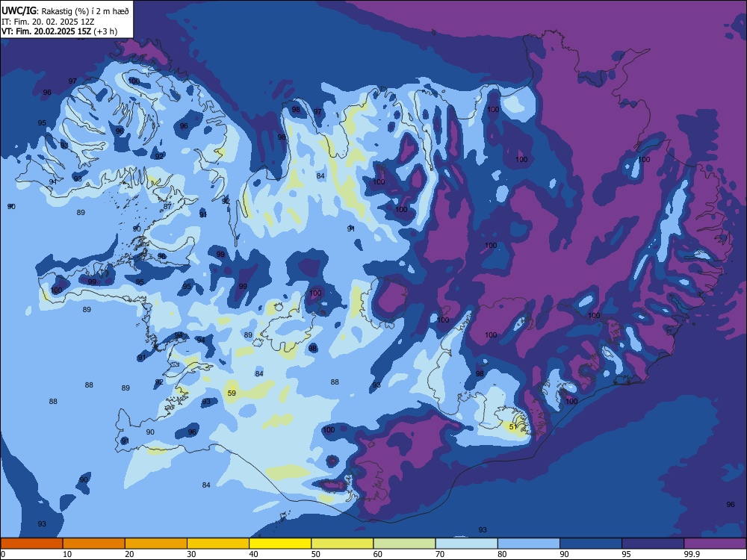Select the 90–95 blue legend swatch
Viewport: 747px width, 560px height.
591,544
